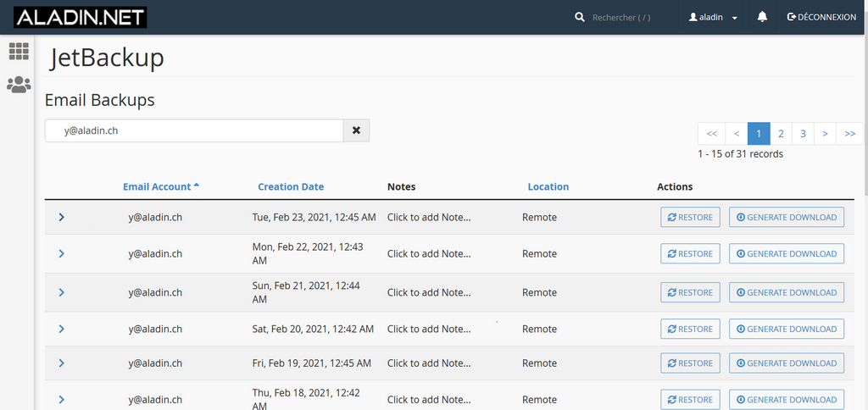
Task: Click the ALADIN.NET logo
Action: pos(81,17)
